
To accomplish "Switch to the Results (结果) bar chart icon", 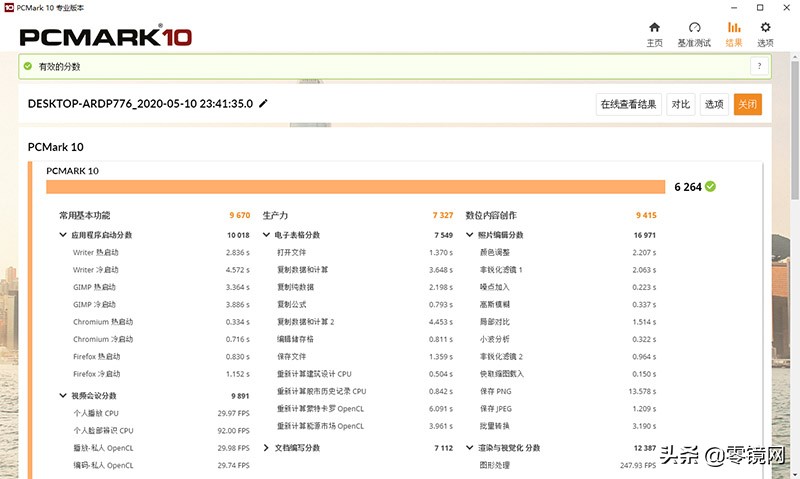I will click(734, 27).
